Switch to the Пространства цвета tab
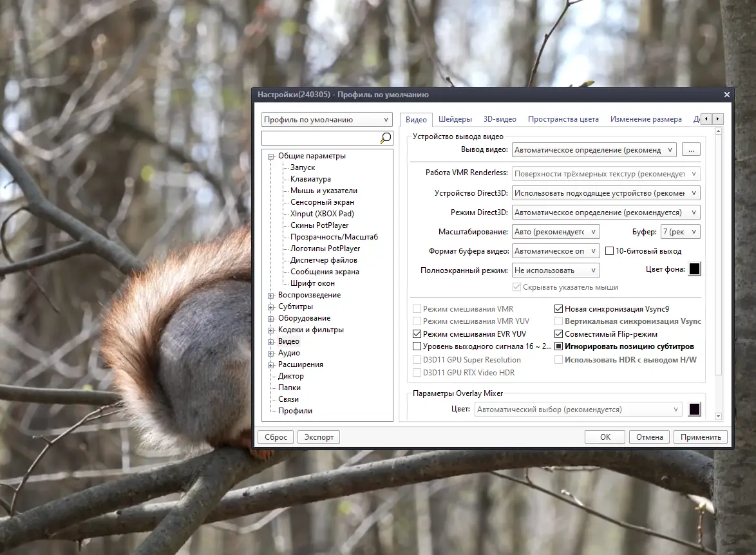Image resolution: width=756 pixels, height=555 pixels. pos(563,119)
